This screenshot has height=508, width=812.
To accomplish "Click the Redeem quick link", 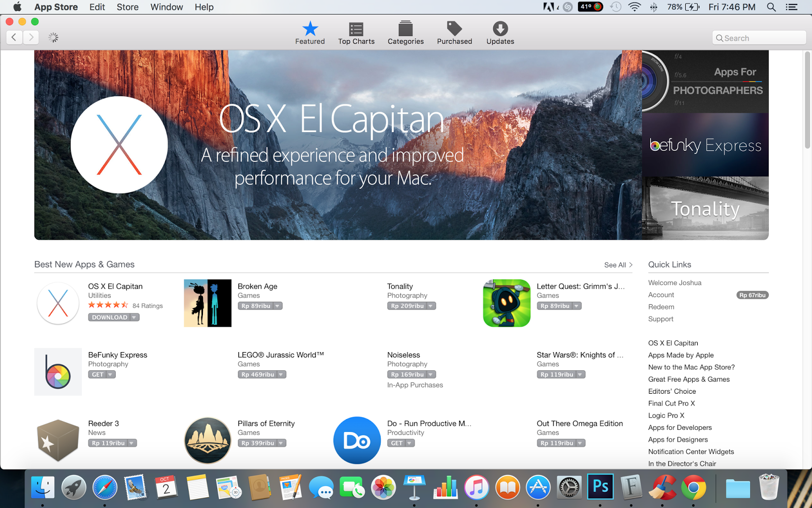I will pyautogui.click(x=661, y=307).
